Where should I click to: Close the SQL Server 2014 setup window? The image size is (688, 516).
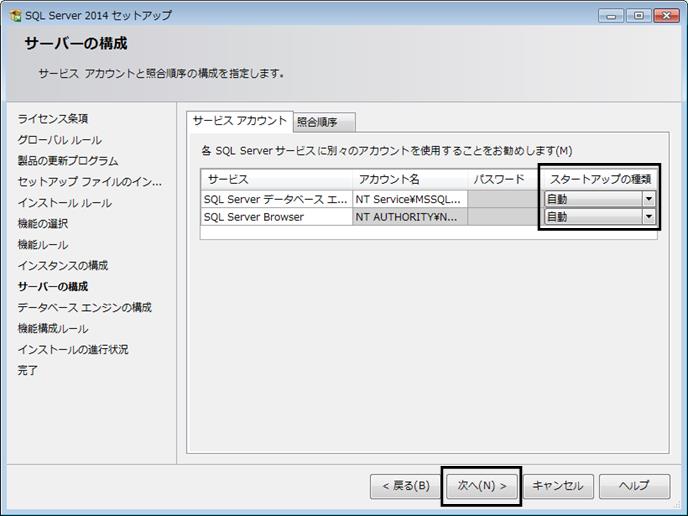pyautogui.click(x=666, y=16)
